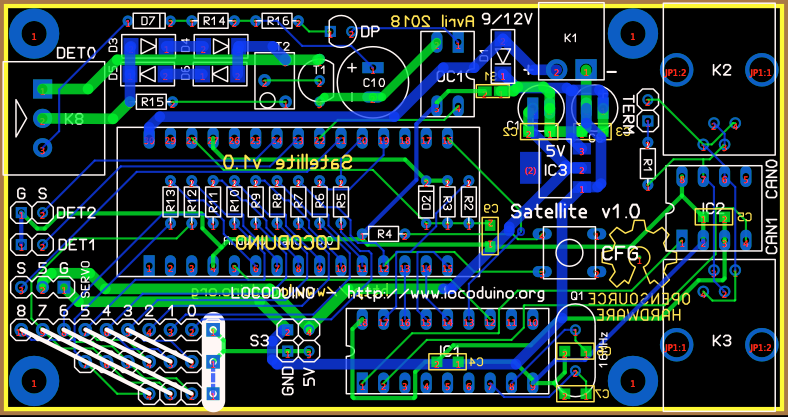The width and height of the screenshot is (788, 417).
Task: Click the R1 resistor footprint
Action: pyautogui.click(x=648, y=163)
